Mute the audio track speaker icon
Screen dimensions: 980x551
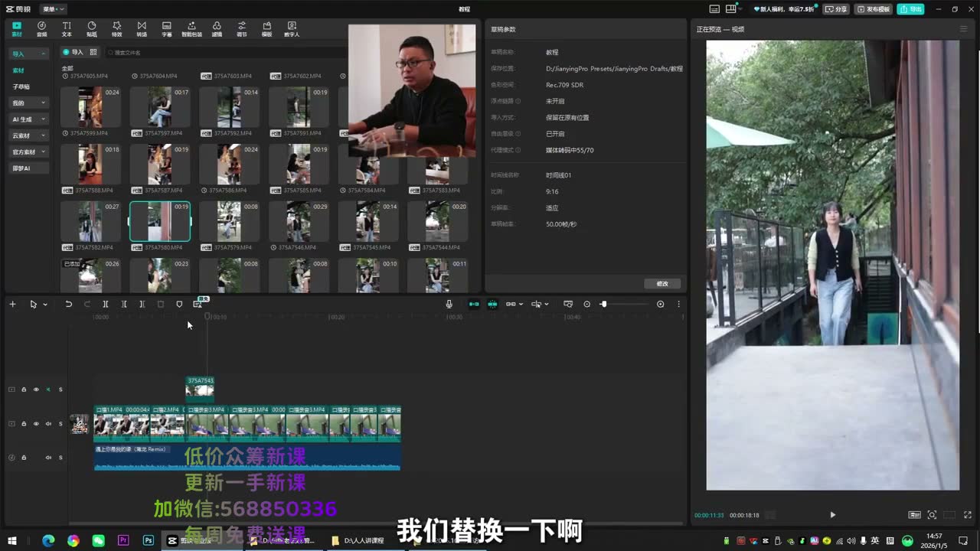48,458
